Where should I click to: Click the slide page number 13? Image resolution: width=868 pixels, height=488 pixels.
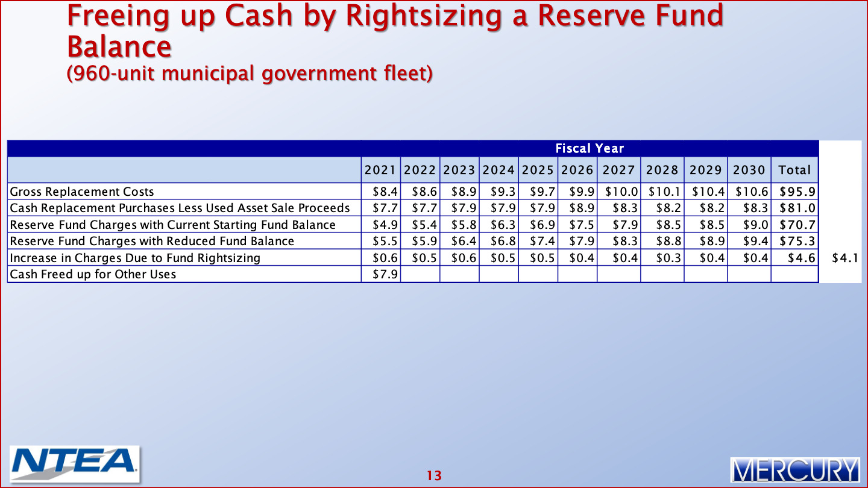[434, 475]
